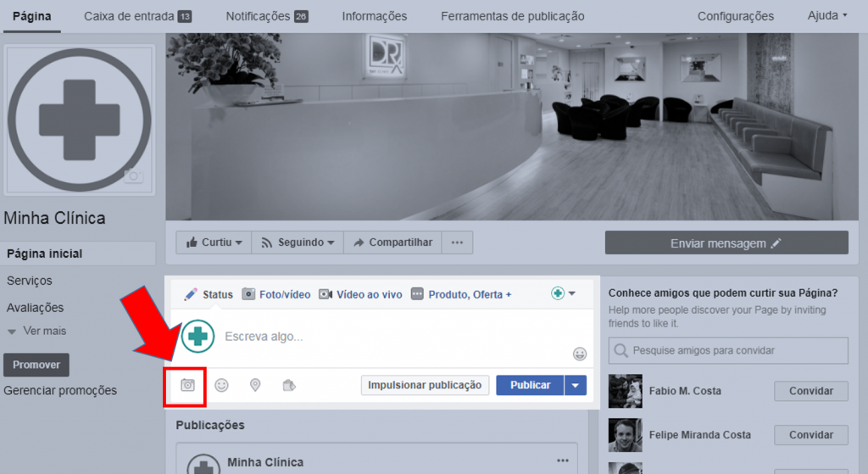Switch to the Página tab
Screen dimensions: 868x474
point(32,16)
